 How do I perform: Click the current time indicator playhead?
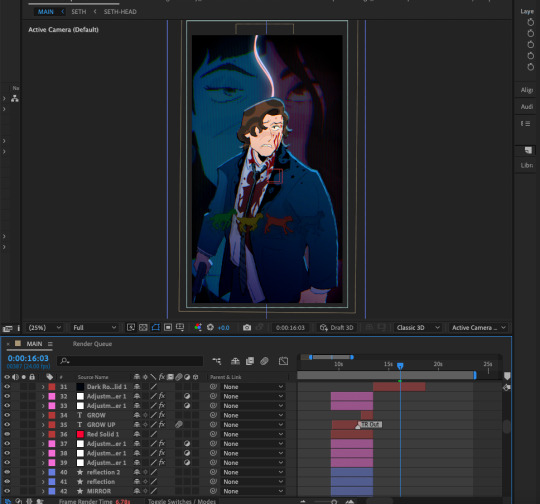click(x=400, y=366)
